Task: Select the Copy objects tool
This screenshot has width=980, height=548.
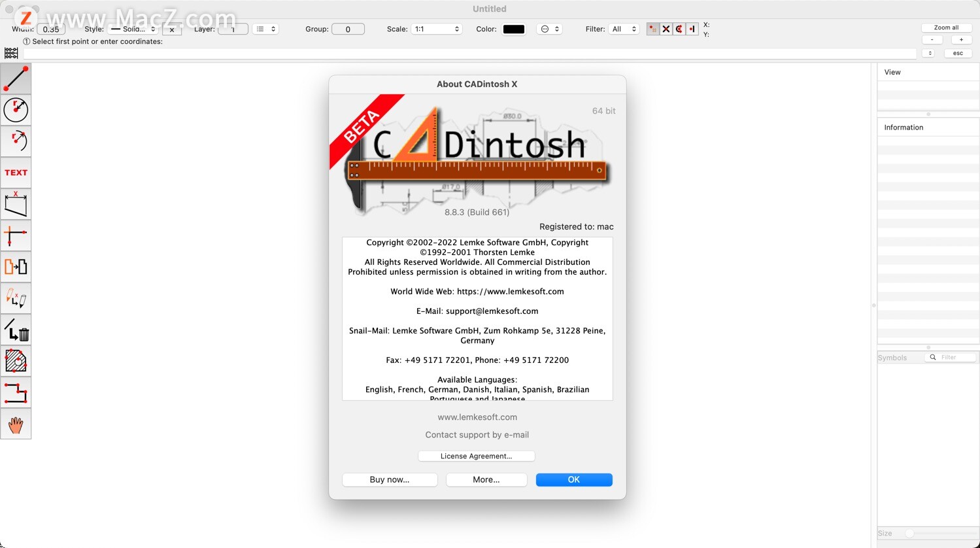Action: 16,267
